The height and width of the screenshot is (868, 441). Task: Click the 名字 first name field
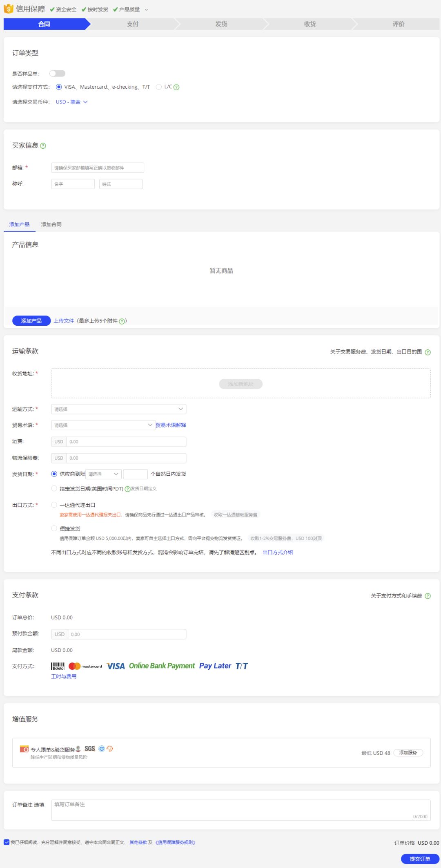73,184
